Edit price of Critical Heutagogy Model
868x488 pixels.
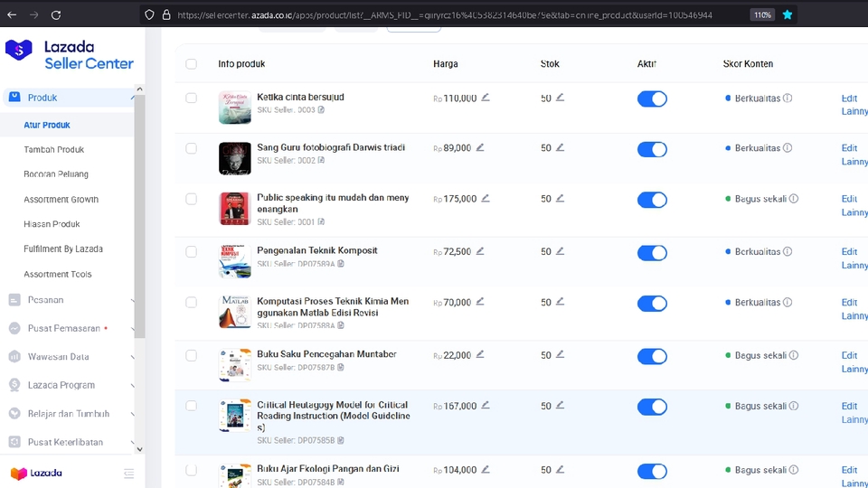click(486, 405)
